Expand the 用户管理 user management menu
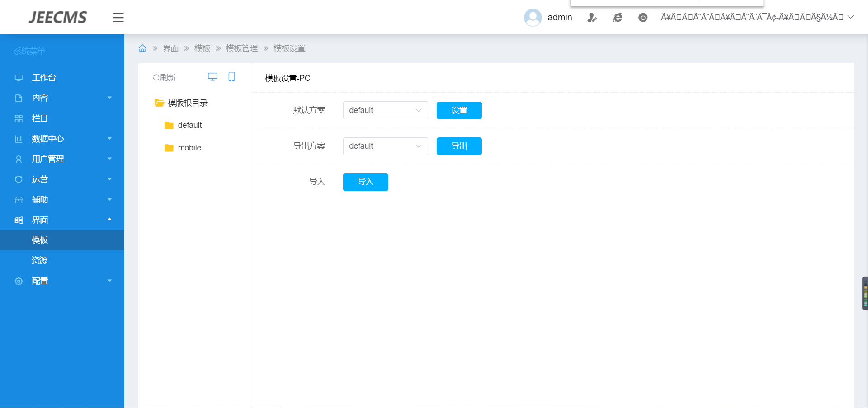Image resolution: width=868 pixels, height=408 pixels. tap(62, 159)
